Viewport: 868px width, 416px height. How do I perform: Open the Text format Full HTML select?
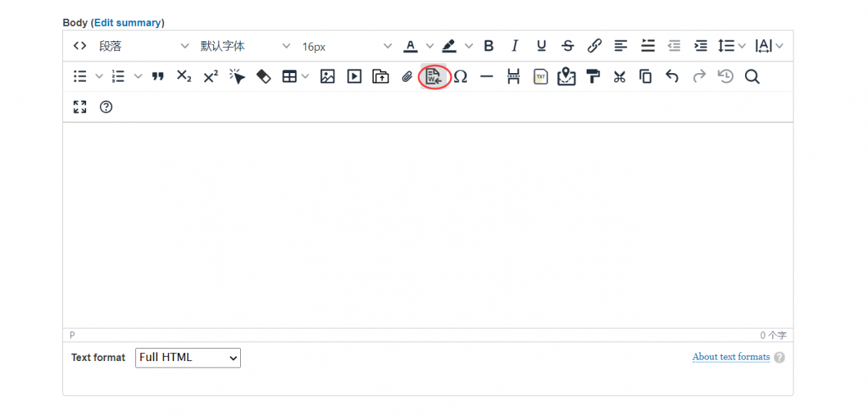188,357
